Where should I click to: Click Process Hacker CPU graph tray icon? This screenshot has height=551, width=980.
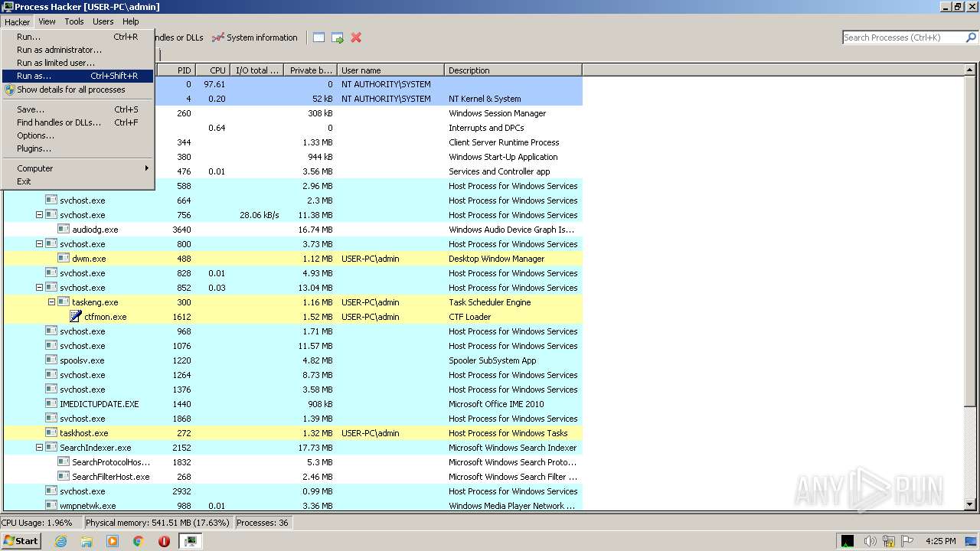pos(848,541)
